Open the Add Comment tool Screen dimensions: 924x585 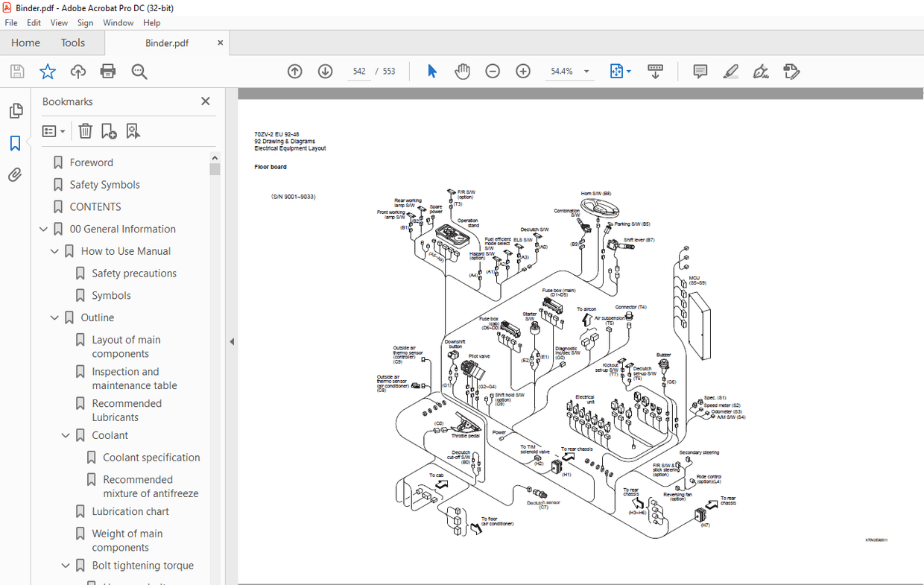[x=699, y=71]
